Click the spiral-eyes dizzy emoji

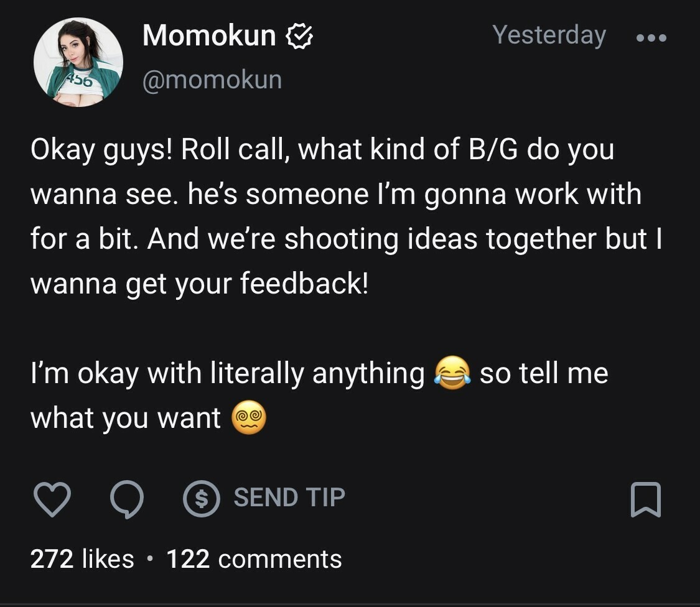click(x=249, y=419)
